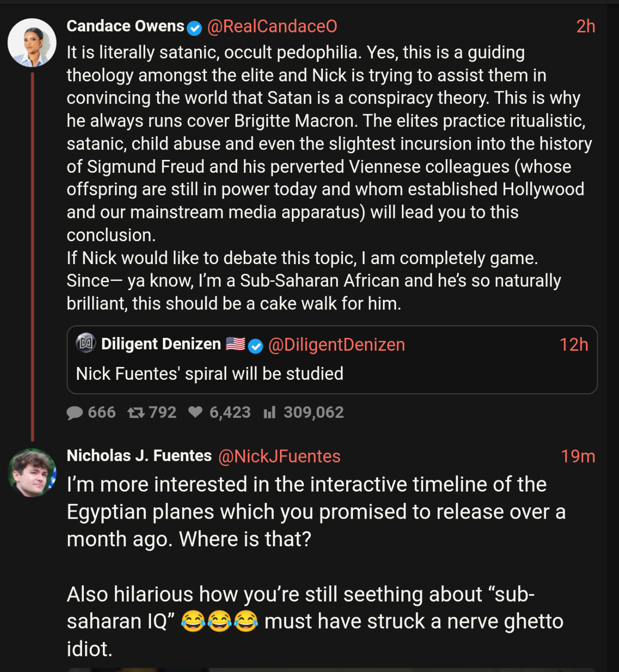
Task: Click Diligent Denizen's verified badge
Action: pos(256,346)
